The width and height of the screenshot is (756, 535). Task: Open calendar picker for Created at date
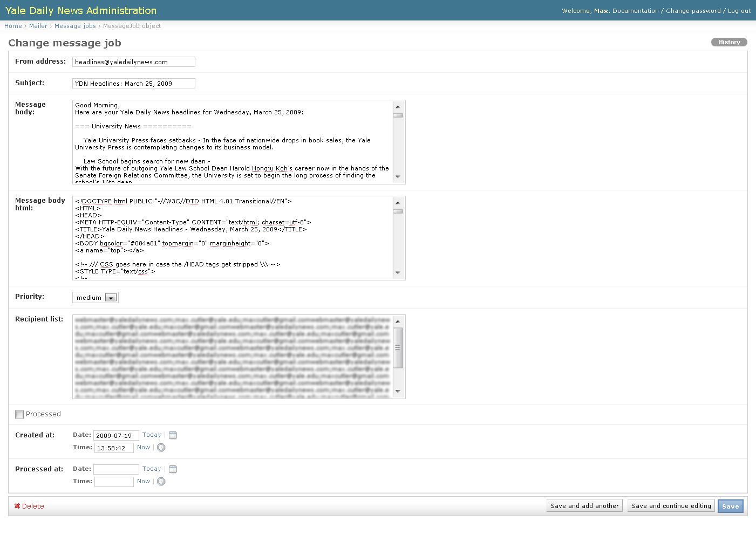click(173, 435)
